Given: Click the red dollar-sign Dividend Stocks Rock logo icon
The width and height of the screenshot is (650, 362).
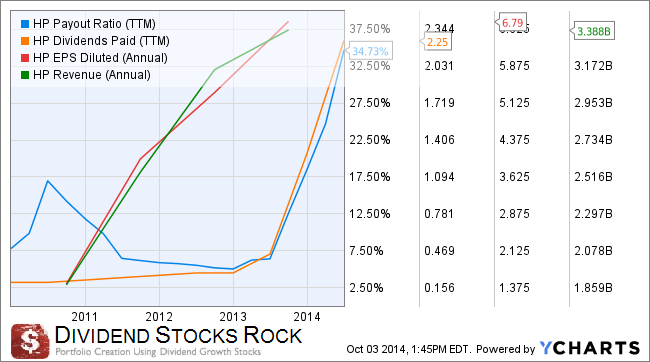Looking at the screenshot, I should coord(30,341).
